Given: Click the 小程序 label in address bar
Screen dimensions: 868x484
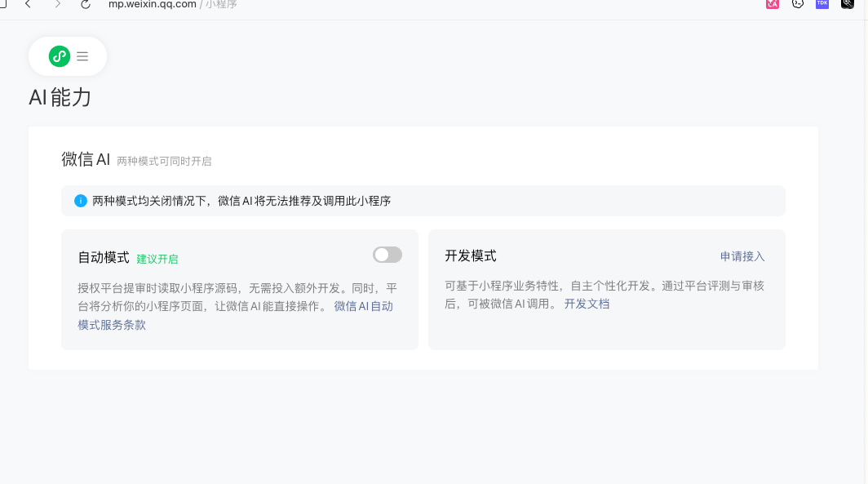Looking at the screenshot, I should pyautogui.click(x=221, y=4).
